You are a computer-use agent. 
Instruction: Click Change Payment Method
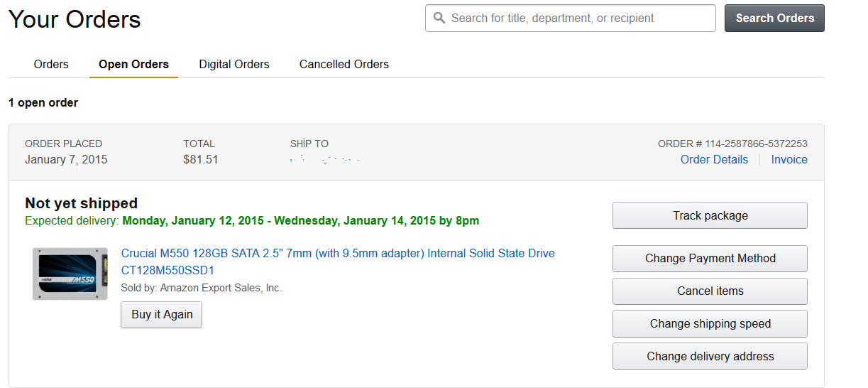[710, 259]
